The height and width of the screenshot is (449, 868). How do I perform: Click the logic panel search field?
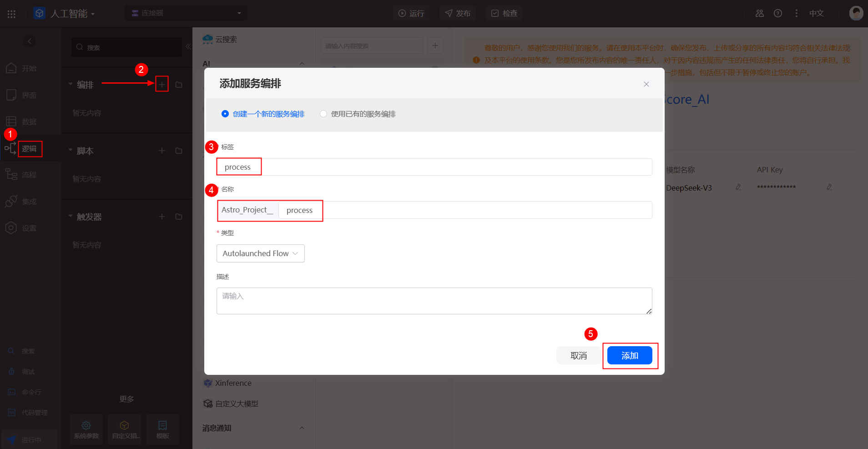click(x=126, y=47)
